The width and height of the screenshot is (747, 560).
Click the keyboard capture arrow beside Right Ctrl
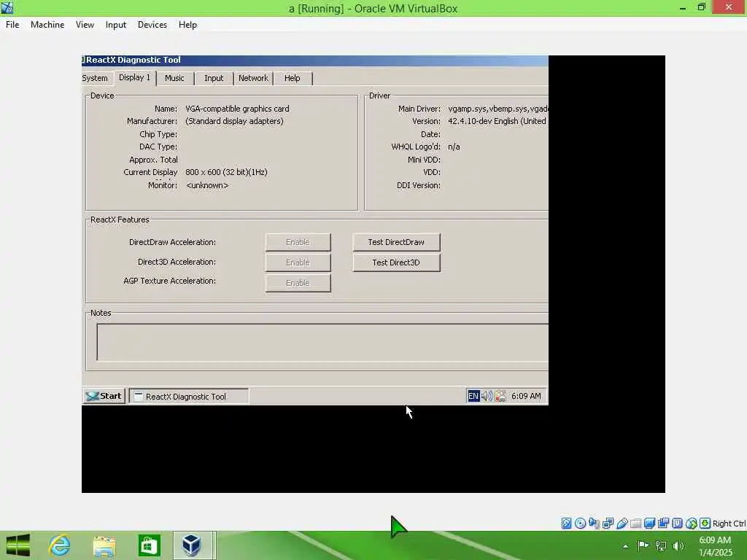(x=705, y=524)
